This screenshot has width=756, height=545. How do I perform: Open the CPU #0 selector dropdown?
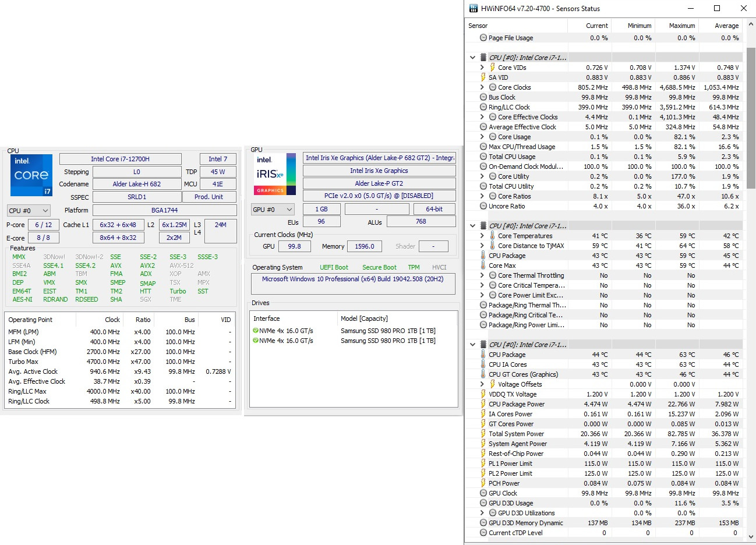tap(29, 211)
